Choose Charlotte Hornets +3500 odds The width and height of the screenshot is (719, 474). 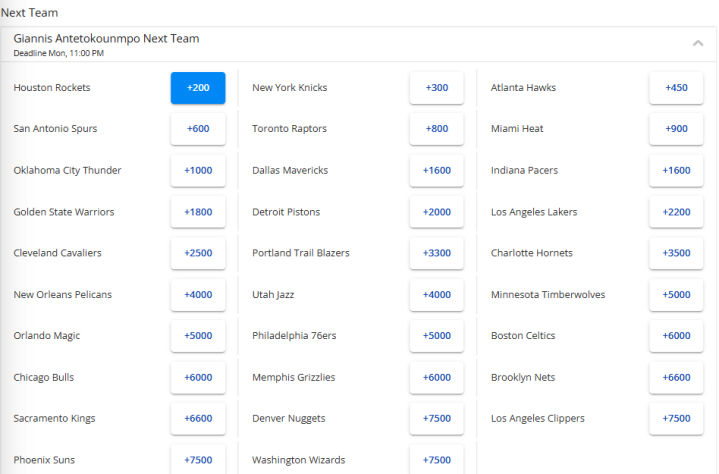676,254
